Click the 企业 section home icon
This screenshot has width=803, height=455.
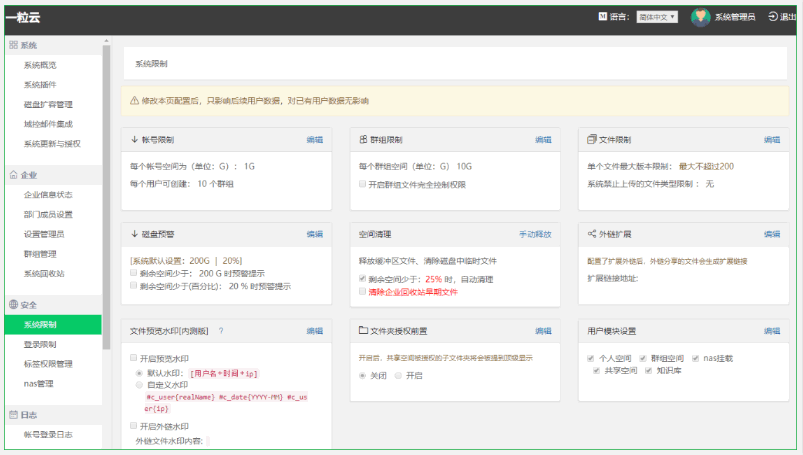[x=13, y=175]
